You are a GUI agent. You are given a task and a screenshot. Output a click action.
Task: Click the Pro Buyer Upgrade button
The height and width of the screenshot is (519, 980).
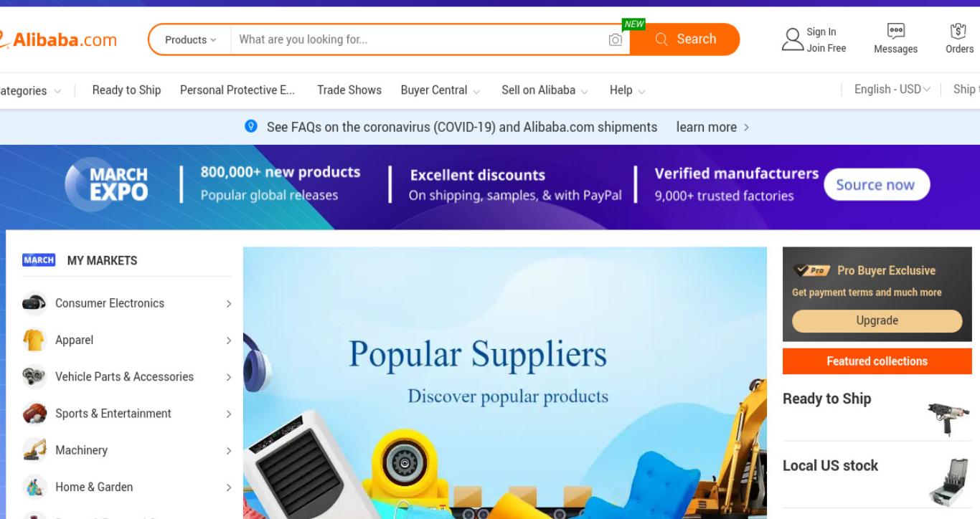point(877,320)
